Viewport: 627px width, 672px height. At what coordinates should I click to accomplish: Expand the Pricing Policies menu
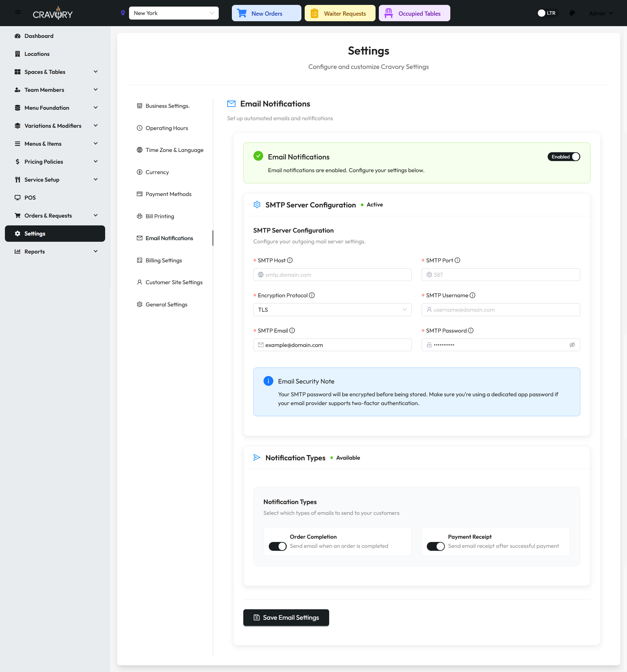pyautogui.click(x=55, y=162)
